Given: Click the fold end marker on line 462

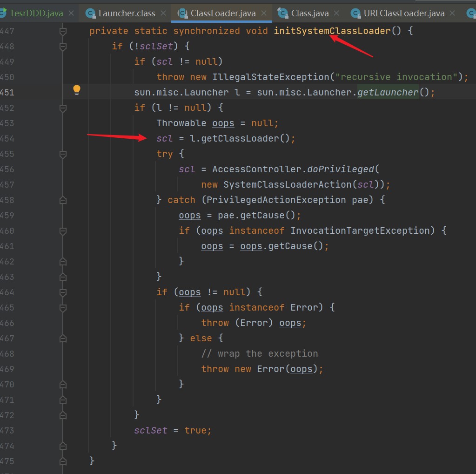Looking at the screenshot, I should (x=63, y=262).
